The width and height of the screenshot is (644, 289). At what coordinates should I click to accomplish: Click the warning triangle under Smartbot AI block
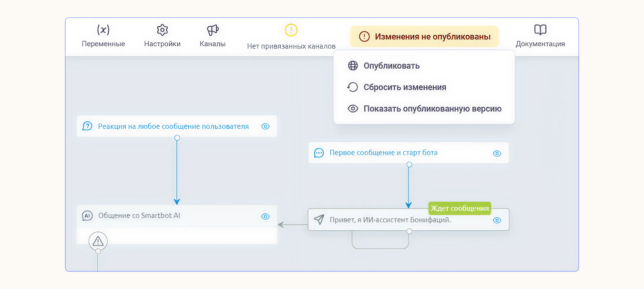coord(98,240)
